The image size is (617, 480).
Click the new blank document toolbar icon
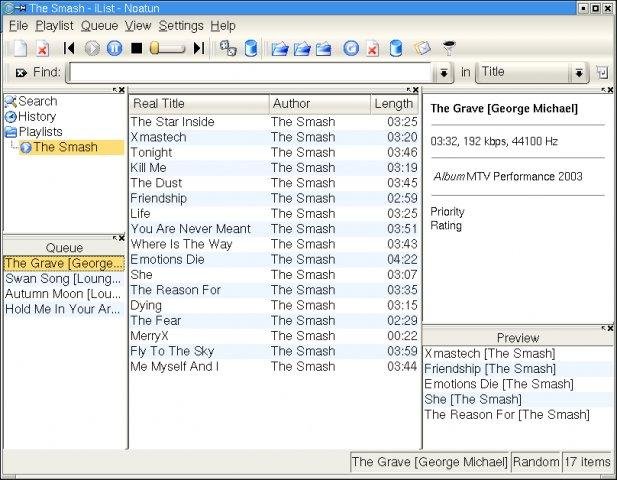point(20,48)
